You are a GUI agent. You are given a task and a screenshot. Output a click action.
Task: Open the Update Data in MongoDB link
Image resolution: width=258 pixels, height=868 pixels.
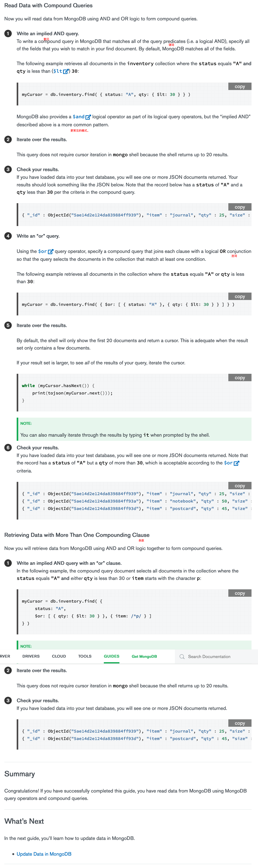(44, 854)
